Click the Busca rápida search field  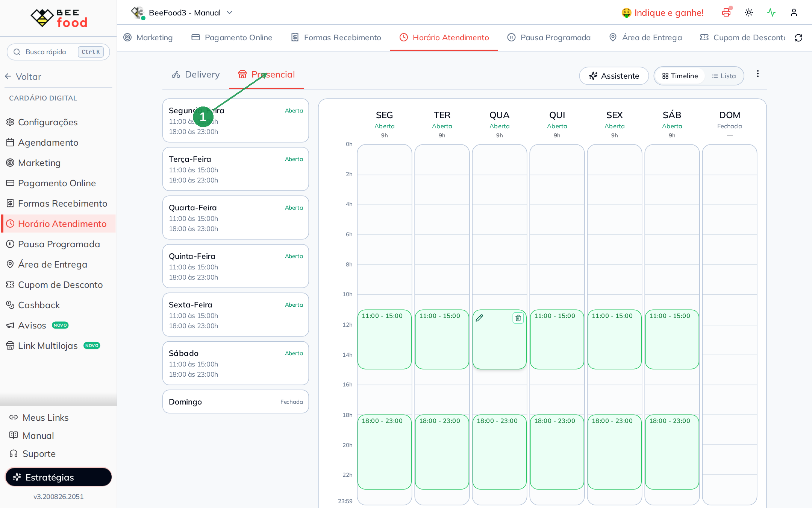(58, 52)
